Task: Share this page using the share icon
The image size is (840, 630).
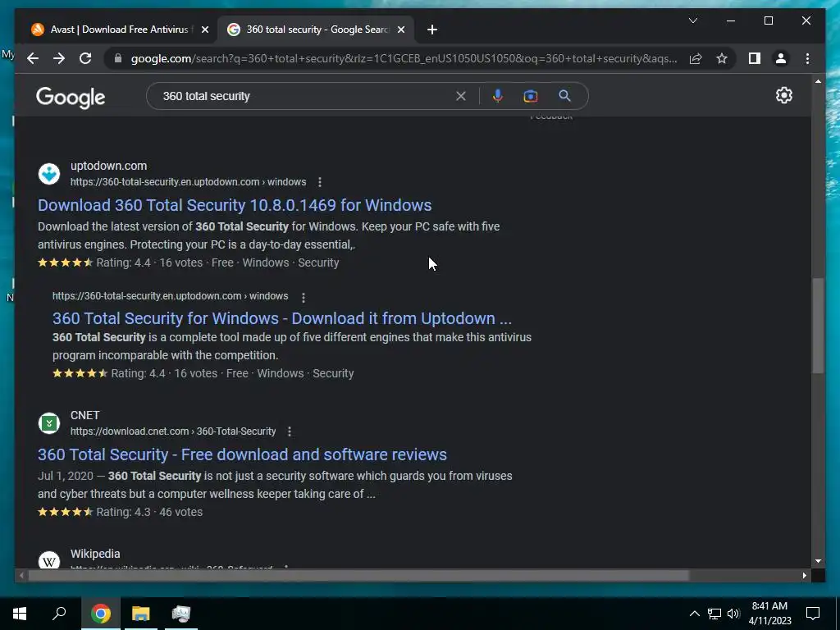Action: pyautogui.click(x=696, y=58)
